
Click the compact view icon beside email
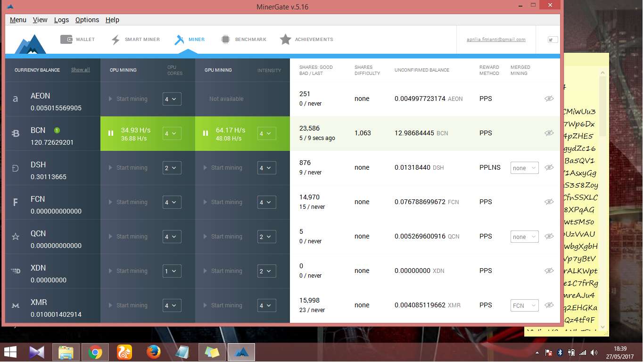coord(553,40)
